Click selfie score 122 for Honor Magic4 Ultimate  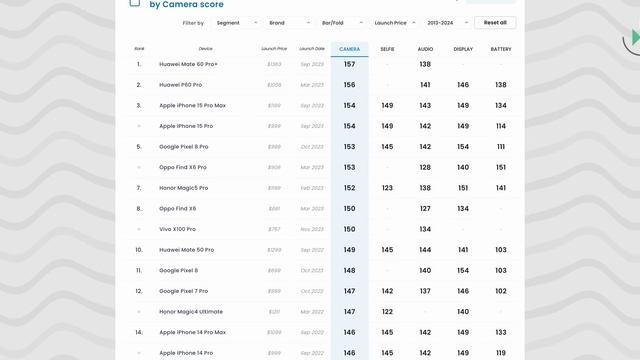(387, 311)
